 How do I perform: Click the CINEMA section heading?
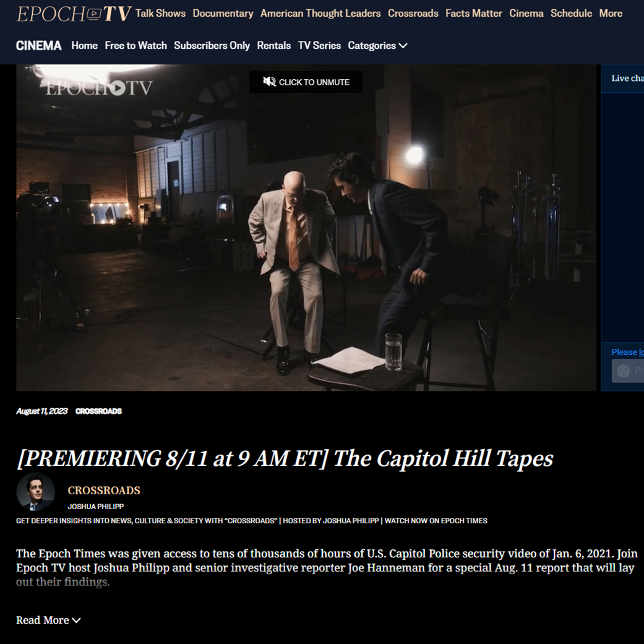pos(39,46)
